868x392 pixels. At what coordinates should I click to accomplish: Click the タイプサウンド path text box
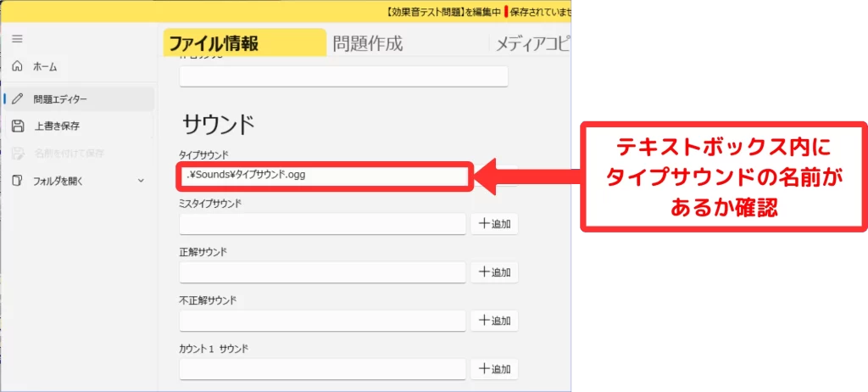[323, 176]
